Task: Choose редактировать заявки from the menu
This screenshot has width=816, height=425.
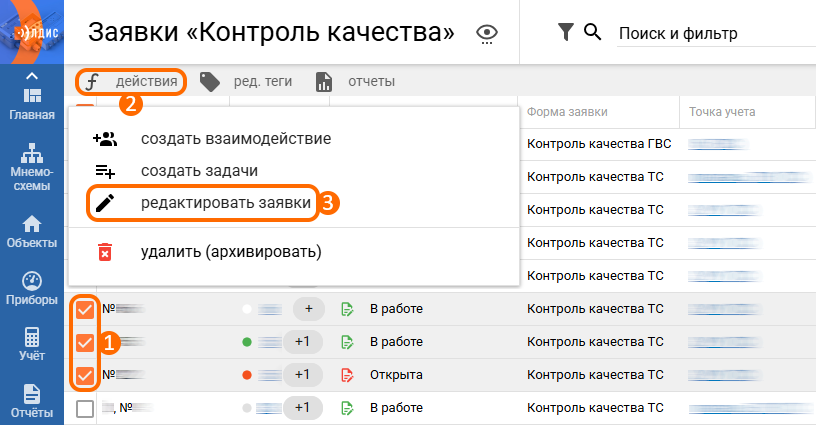Action: 227,203
